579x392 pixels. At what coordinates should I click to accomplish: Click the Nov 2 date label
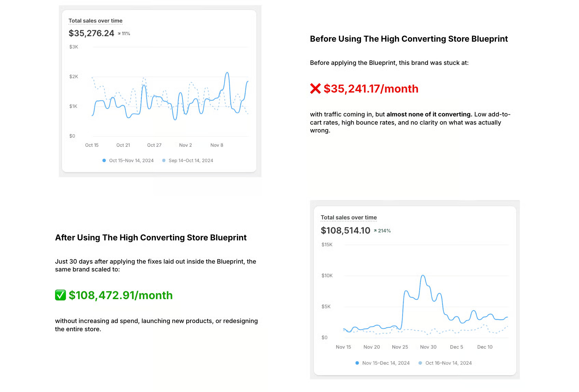point(186,145)
